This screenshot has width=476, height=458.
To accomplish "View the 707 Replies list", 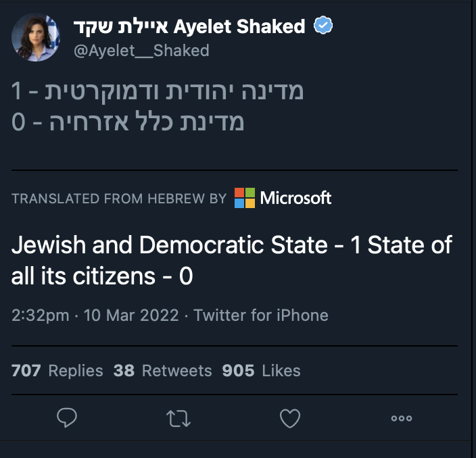I will point(57,370).
